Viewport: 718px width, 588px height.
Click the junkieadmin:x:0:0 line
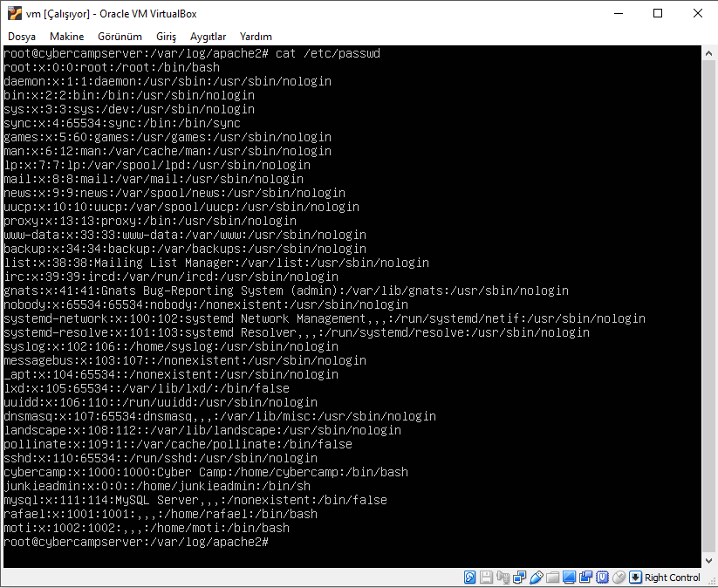tap(157, 486)
